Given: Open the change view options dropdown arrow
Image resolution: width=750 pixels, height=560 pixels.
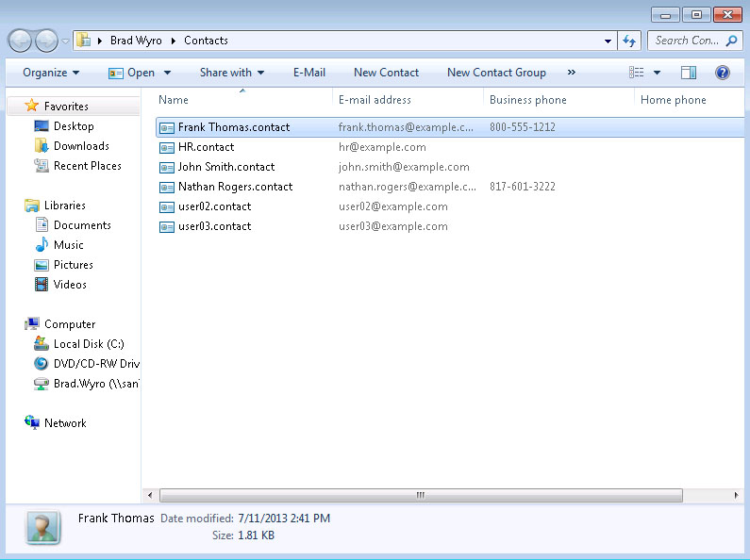Looking at the screenshot, I should (x=658, y=73).
